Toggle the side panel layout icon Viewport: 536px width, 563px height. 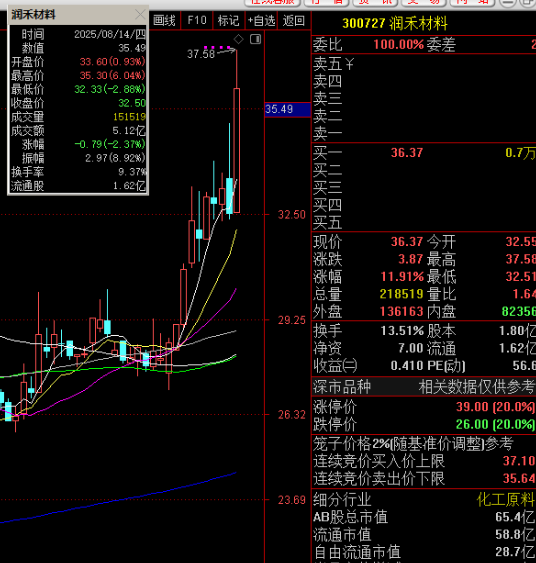tap(256, 39)
